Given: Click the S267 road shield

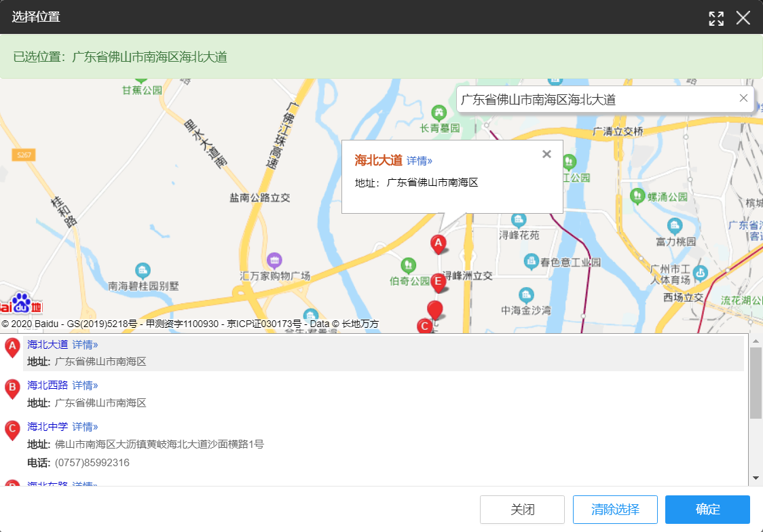Looking at the screenshot, I should (x=24, y=155).
